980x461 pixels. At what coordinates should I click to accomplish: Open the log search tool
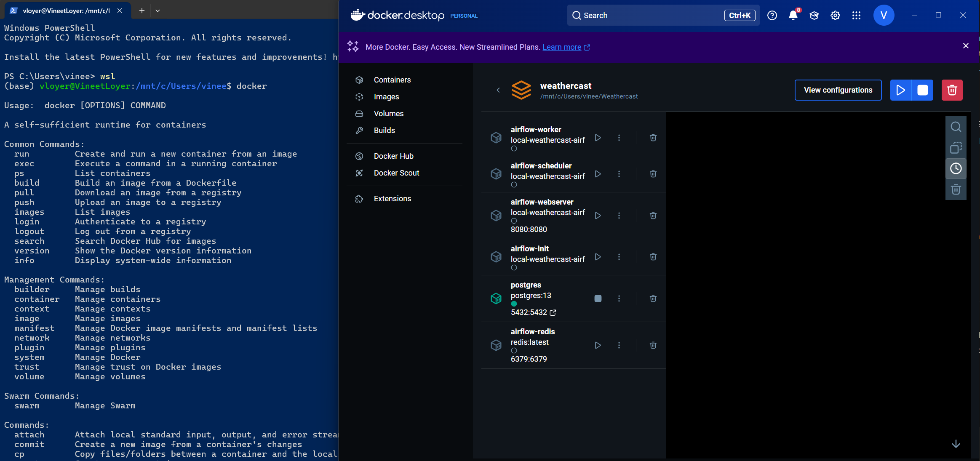coord(956,127)
